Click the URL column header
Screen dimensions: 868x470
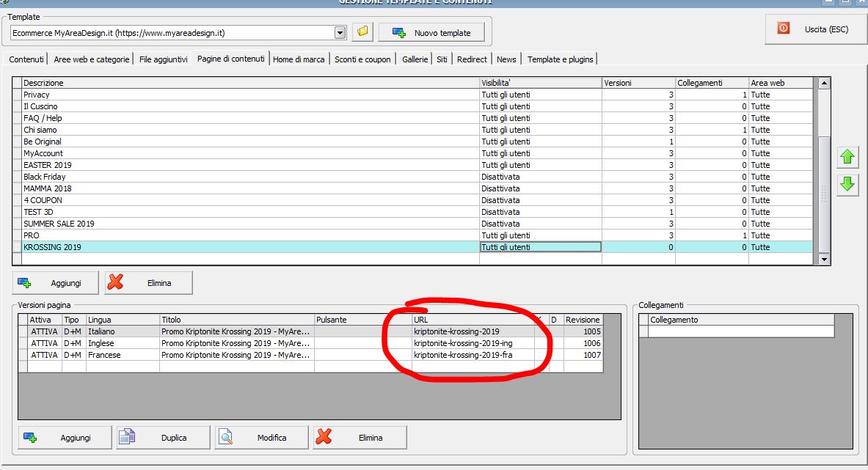[x=473, y=320]
